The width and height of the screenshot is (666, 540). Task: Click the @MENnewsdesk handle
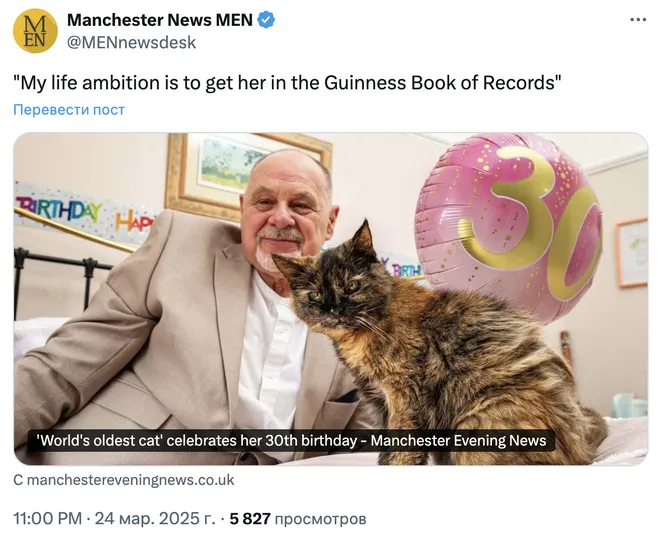point(132,42)
